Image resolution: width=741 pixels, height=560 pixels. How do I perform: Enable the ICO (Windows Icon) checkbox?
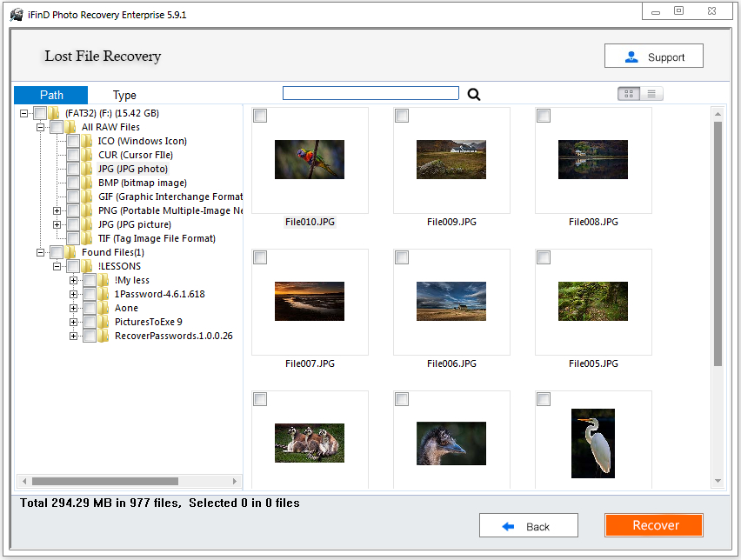tap(72, 141)
